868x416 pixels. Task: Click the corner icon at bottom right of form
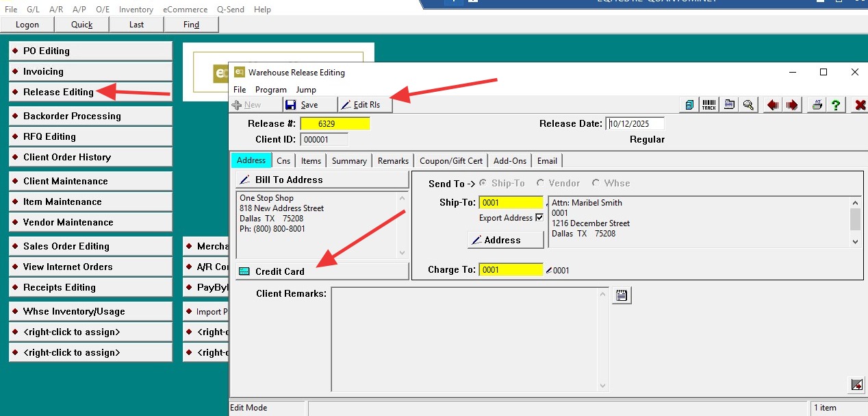click(x=856, y=384)
